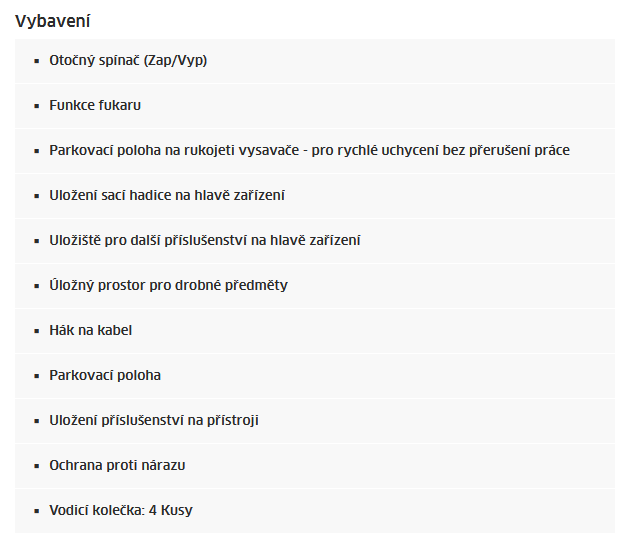
Task: Click bullet marker beside Ochrana proti nárazu
Action: click(37, 466)
